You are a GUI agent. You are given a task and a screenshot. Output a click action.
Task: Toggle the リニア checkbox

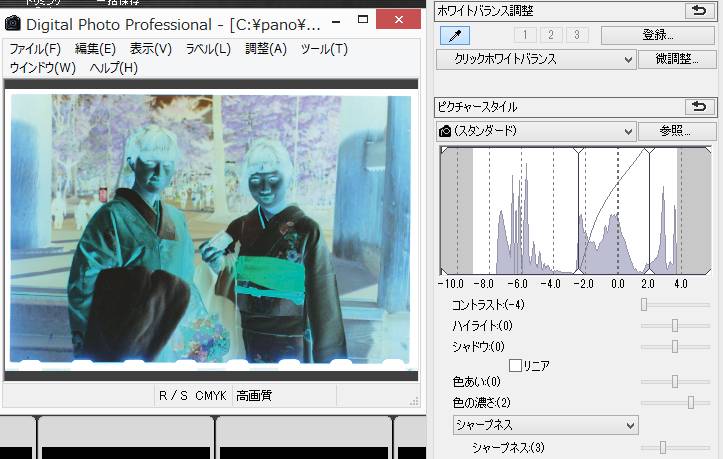pos(515,366)
